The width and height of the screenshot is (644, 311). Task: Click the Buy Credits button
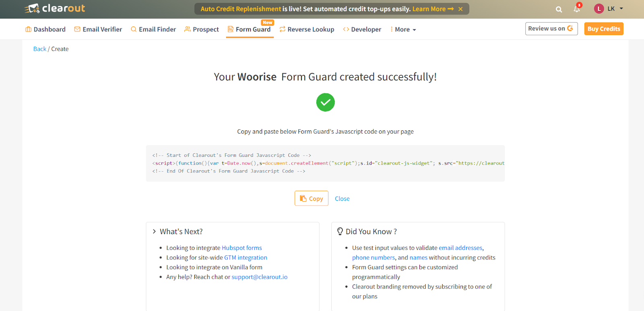pyautogui.click(x=603, y=29)
